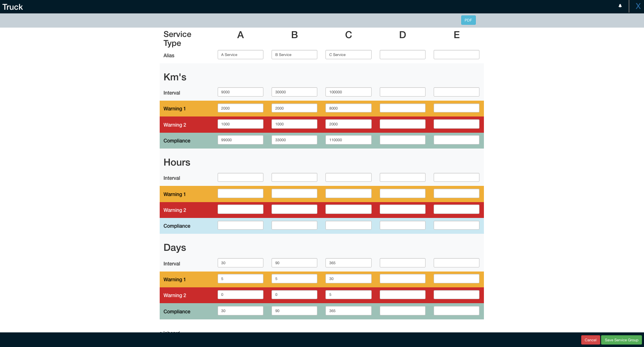Close the Truck dialog with X
The height and width of the screenshot is (347, 644).
638,6
